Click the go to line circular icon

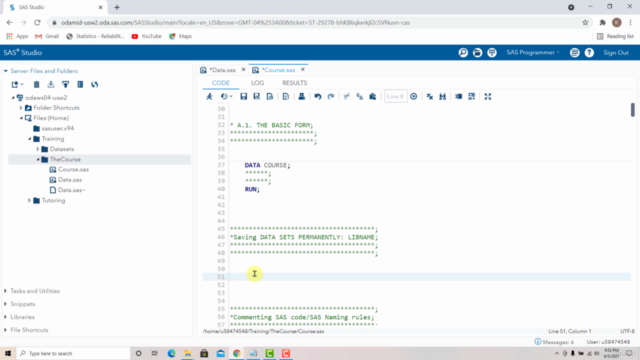pyautogui.click(x=413, y=97)
